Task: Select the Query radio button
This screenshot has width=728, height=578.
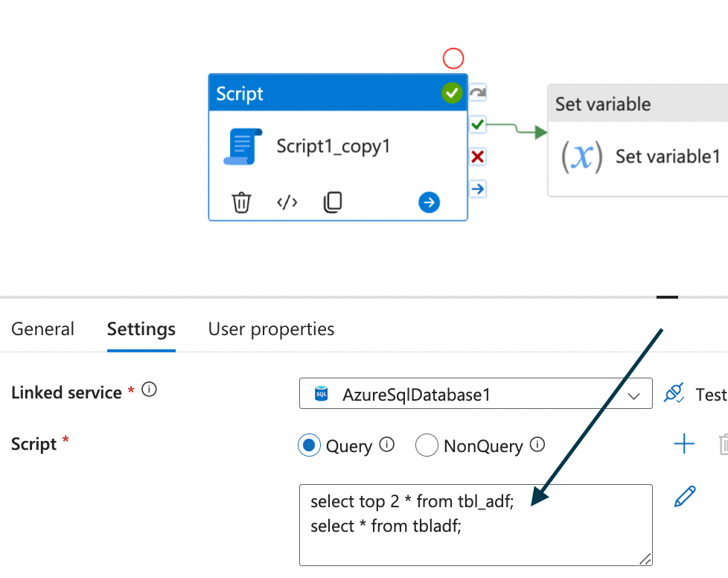Action: pyautogui.click(x=309, y=445)
